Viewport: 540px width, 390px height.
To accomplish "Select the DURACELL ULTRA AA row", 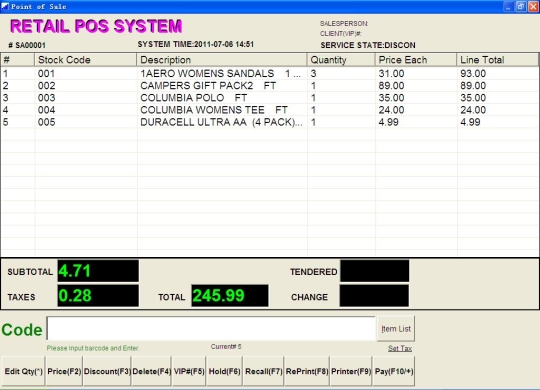I will click(270, 122).
